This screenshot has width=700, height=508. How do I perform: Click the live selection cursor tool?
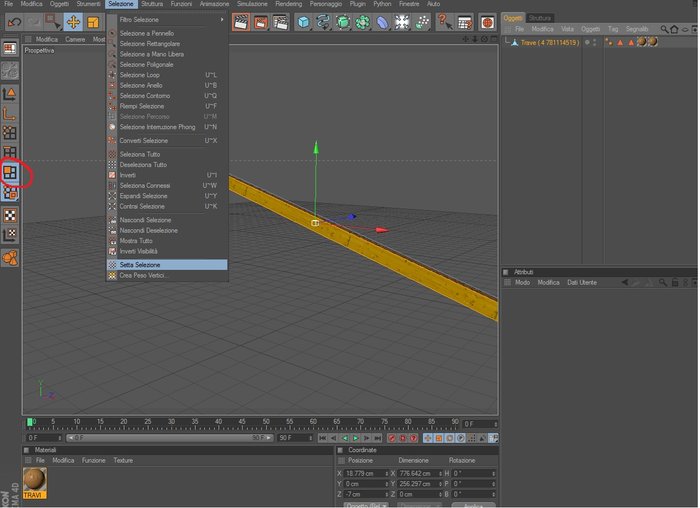click(x=53, y=21)
